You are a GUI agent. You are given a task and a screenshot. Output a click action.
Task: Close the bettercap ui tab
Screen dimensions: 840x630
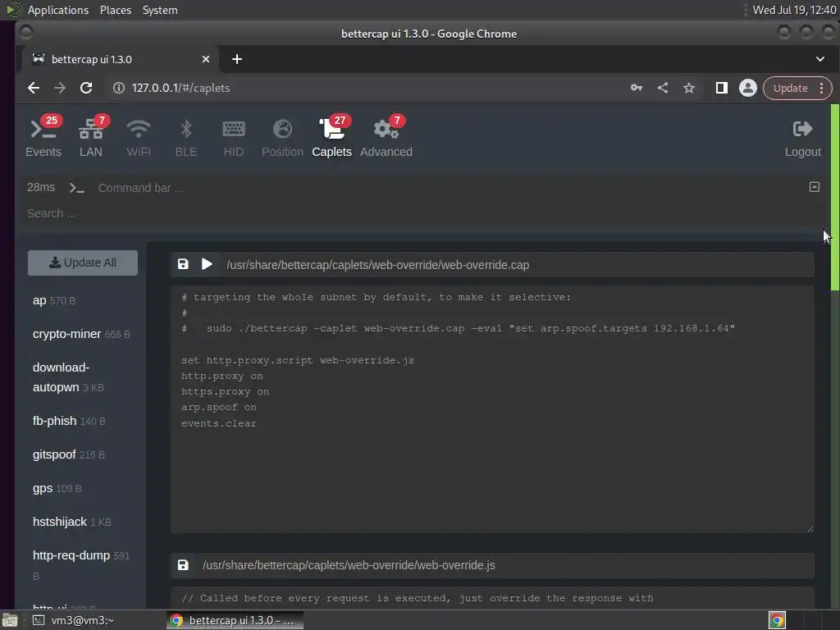(x=206, y=59)
